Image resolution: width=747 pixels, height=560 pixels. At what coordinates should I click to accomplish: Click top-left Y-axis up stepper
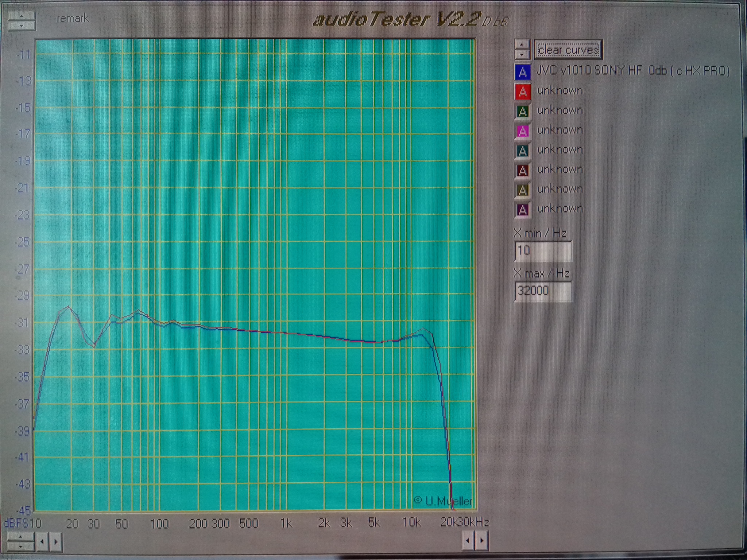coord(22,16)
